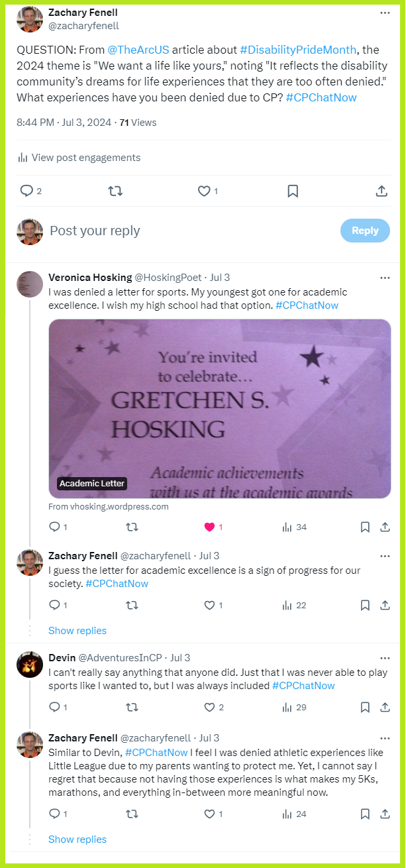Viewport: 406px width, 868px height.
Task: Open more options on Veronica Hosking's reply
Action: 385,278
